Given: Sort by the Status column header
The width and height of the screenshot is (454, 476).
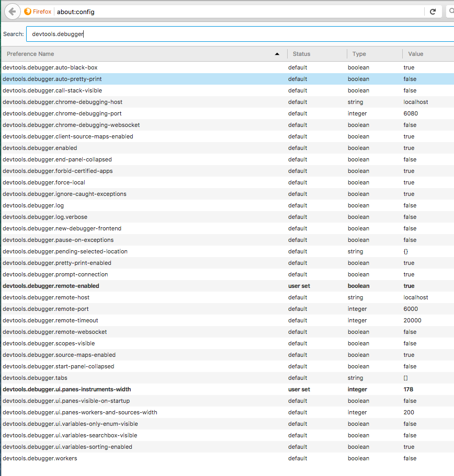Looking at the screenshot, I should pyautogui.click(x=317, y=54).
